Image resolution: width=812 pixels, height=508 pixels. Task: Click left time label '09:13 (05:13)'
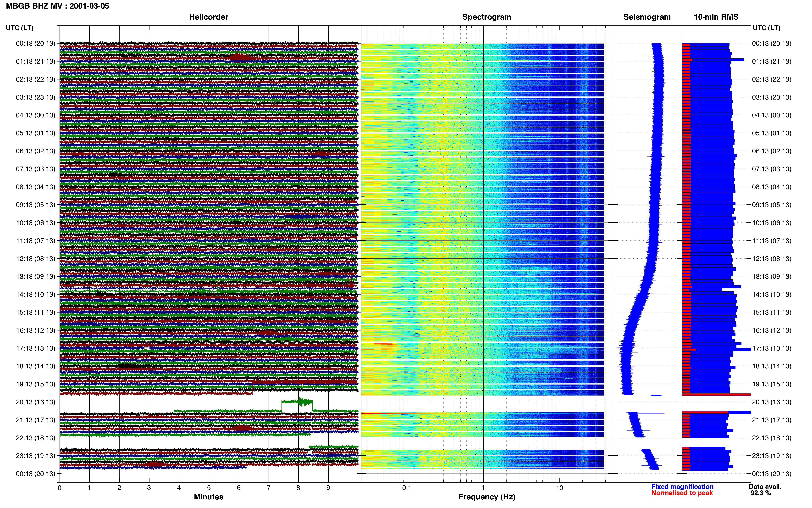(35, 205)
